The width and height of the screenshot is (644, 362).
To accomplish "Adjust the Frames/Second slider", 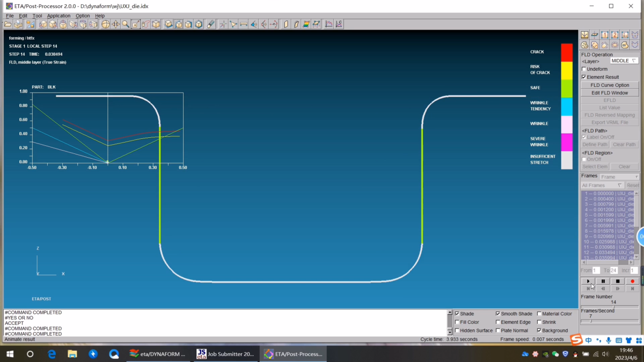I will [x=610, y=321].
